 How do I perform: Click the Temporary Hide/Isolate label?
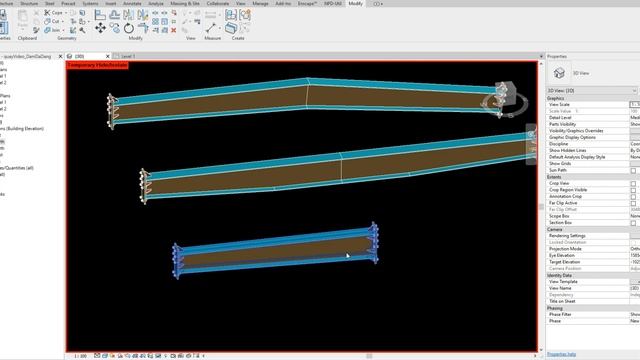[x=98, y=65]
